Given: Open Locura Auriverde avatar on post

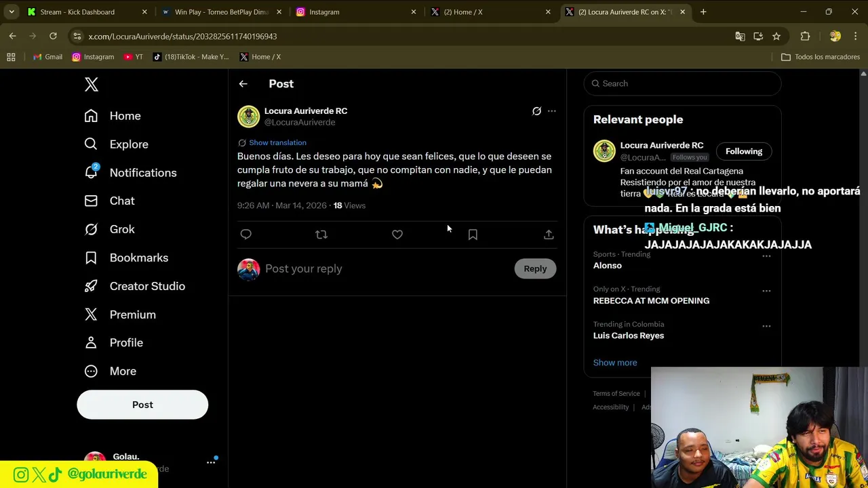Looking at the screenshot, I should click(x=248, y=117).
